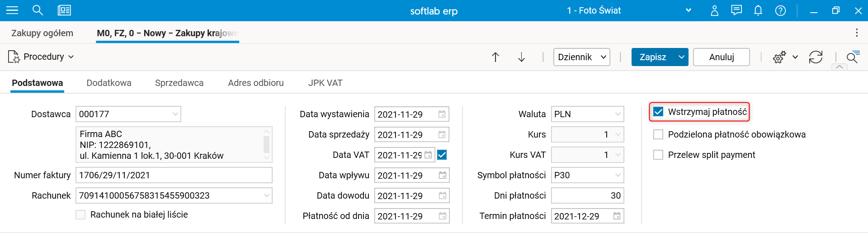Expand the Dostawca dropdown
The height and width of the screenshot is (233, 868).
tap(175, 114)
